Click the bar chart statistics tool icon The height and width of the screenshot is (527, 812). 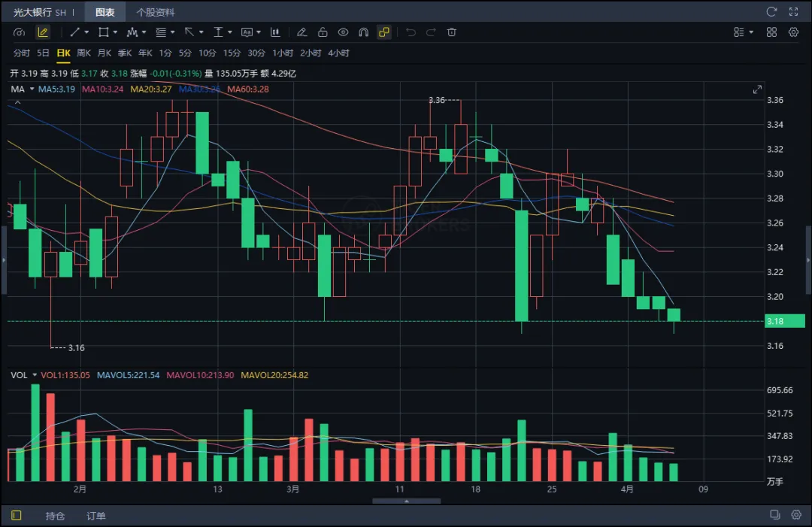click(275, 32)
